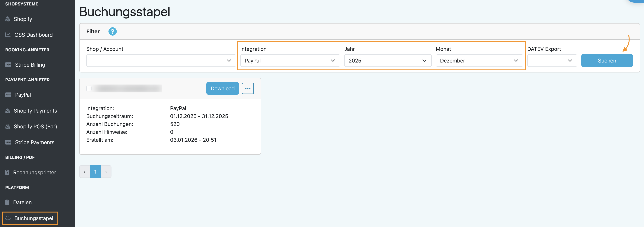Click the Shopify bag icon in sidebar
This screenshot has width=644, height=227.
coord(8,19)
